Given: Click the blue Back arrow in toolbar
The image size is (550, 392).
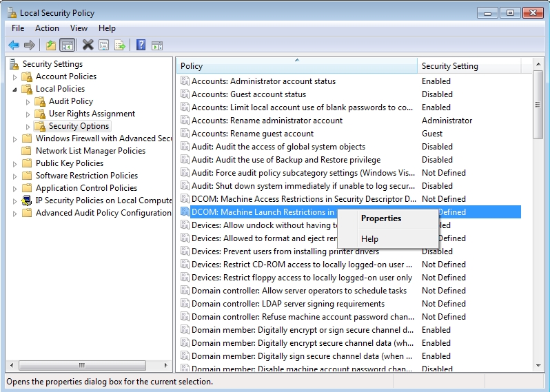Looking at the screenshot, I should tap(13, 45).
